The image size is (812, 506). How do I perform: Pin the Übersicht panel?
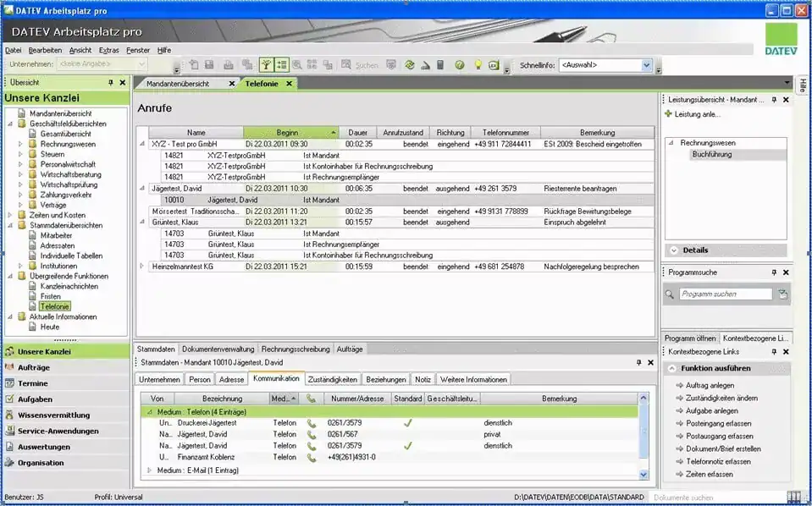[x=110, y=82]
